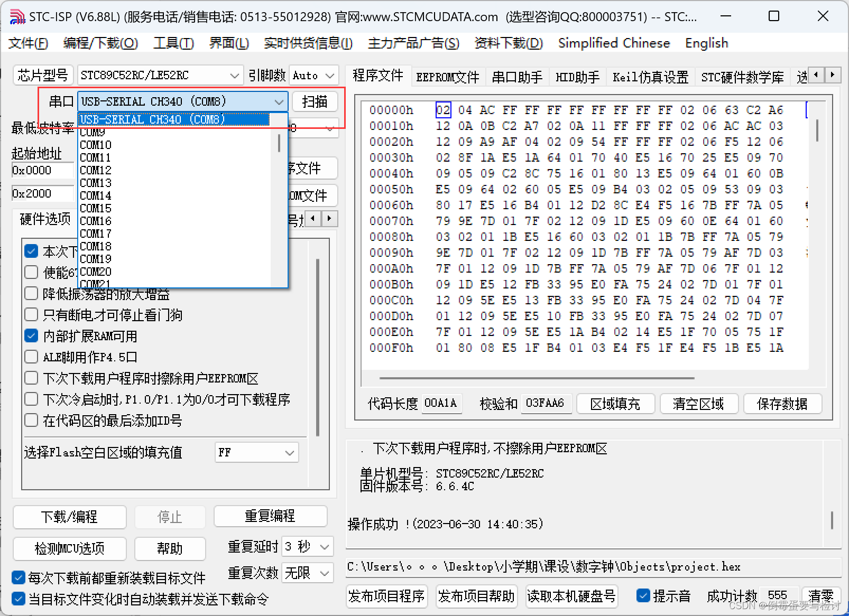Enable 在代码区的最后添加ID号 checkbox
Image resolution: width=849 pixels, height=616 pixels.
point(31,420)
